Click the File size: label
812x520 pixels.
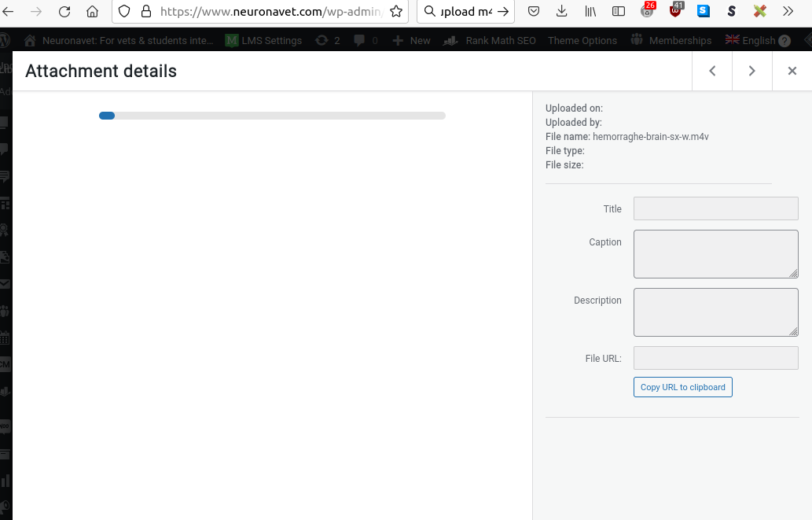pos(564,165)
